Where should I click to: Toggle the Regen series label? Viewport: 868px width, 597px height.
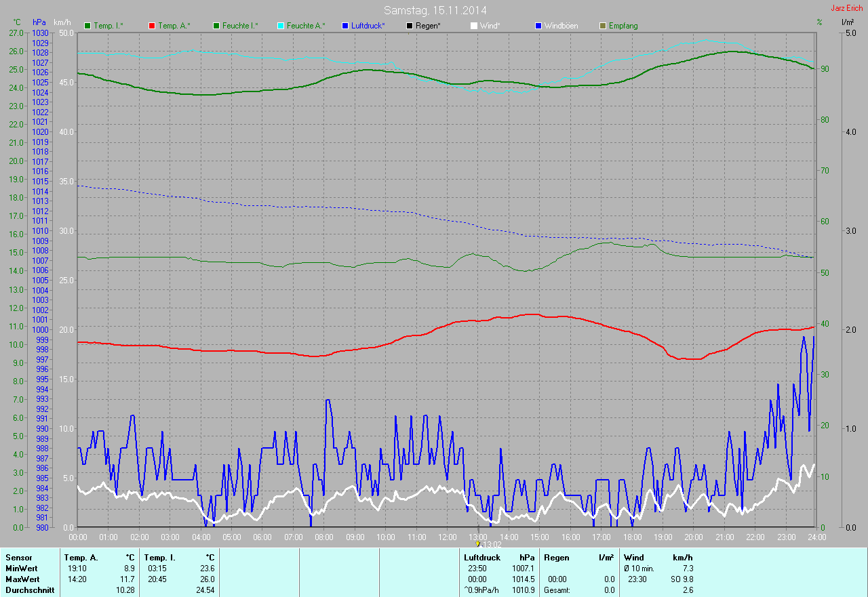(x=428, y=26)
